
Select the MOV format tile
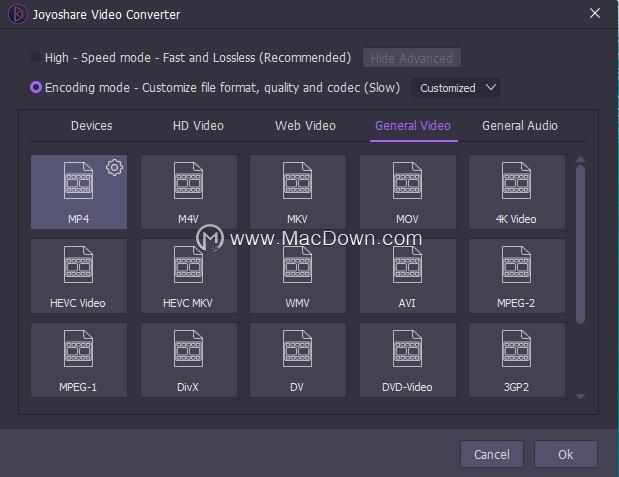407,192
